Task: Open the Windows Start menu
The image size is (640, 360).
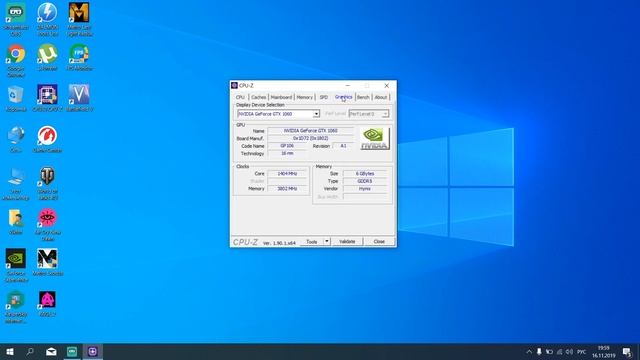Action: click(x=10, y=351)
